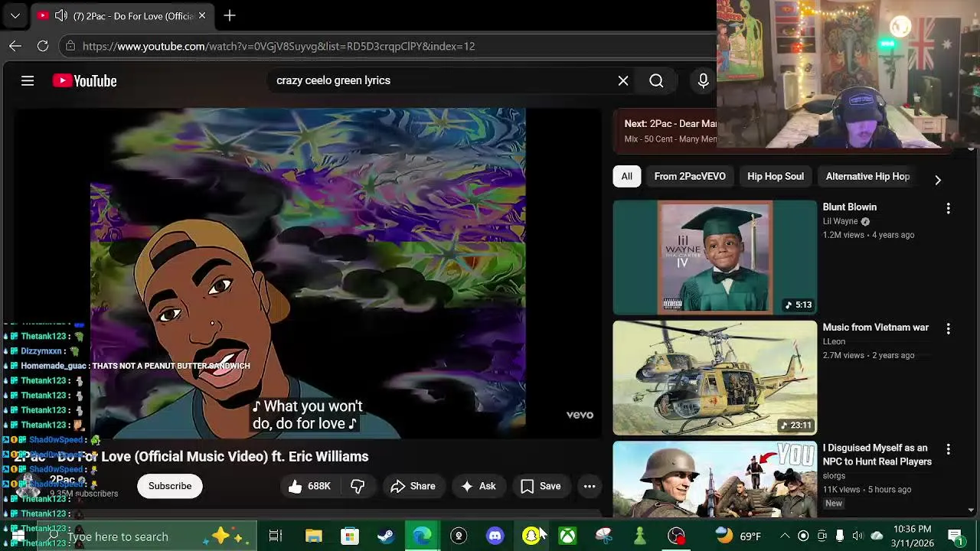Go back using the browser back arrow
This screenshot has height=551, width=980.
click(15, 46)
